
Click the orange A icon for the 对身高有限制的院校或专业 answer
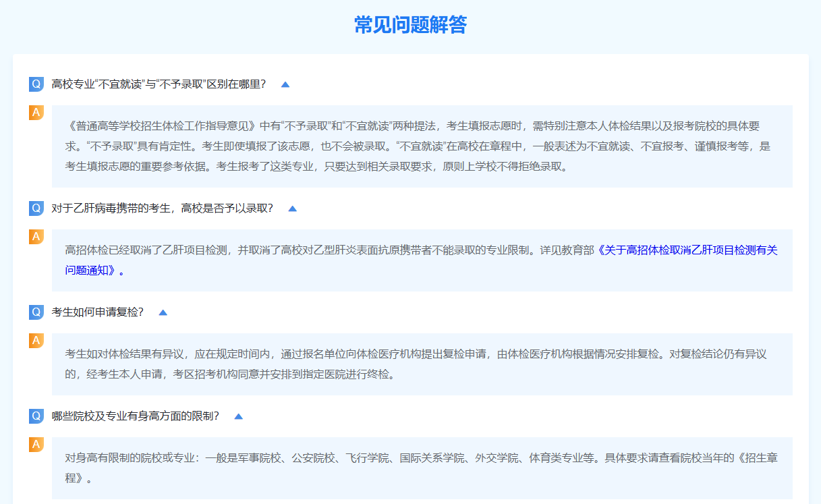tap(36, 445)
